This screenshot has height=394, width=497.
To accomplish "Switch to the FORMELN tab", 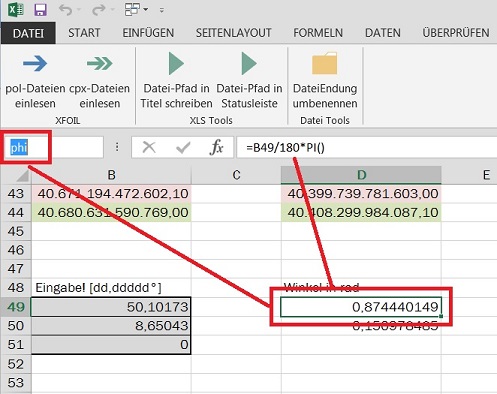I will [x=318, y=33].
